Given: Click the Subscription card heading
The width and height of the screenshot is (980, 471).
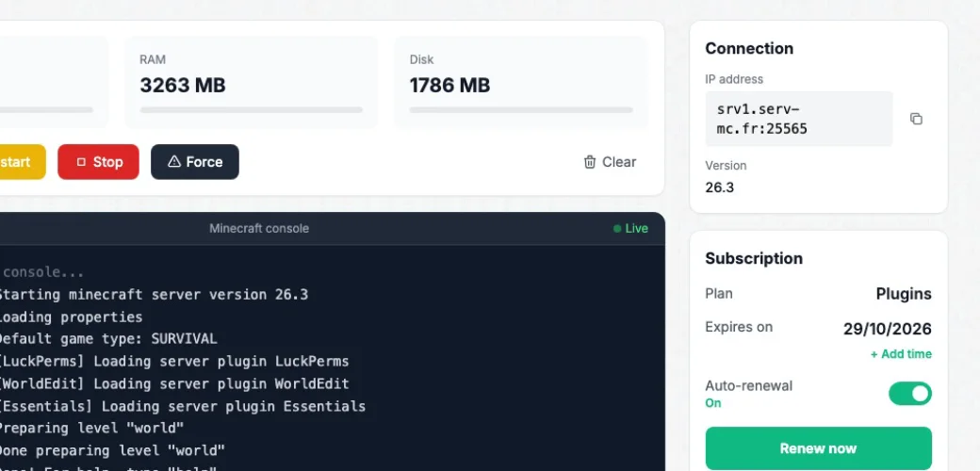Looking at the screenshot, I should 754,259.
